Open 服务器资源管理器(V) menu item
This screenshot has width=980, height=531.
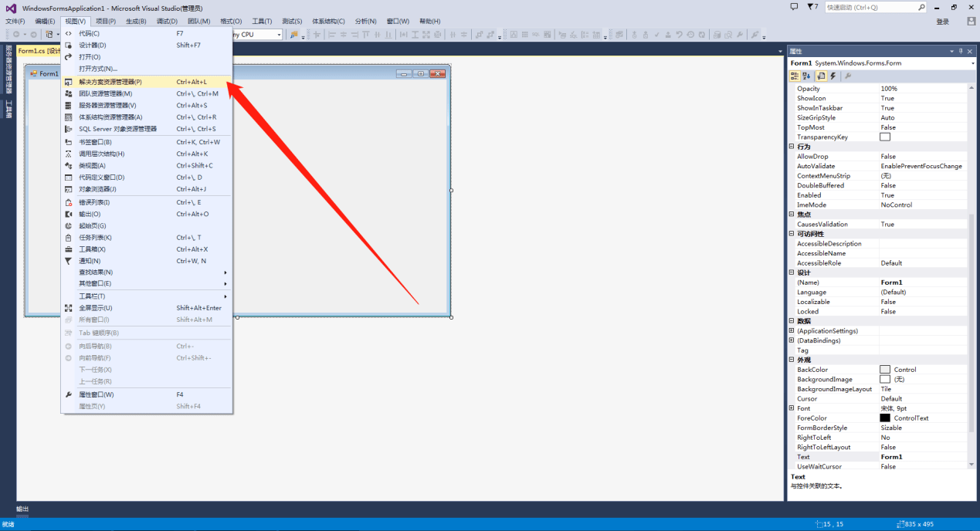147,105
